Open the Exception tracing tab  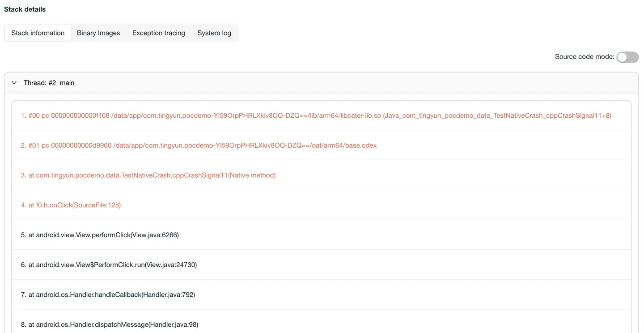click(x=158, y=33)
